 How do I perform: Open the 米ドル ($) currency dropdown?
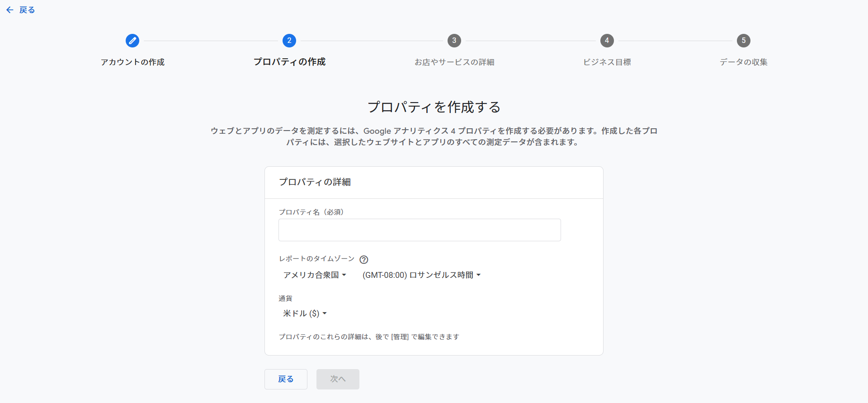(x=305, y=313)
